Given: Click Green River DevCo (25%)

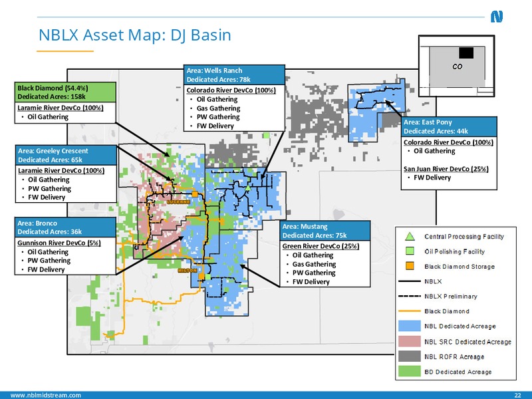Looking at the screenshot, I should point(321,246).
